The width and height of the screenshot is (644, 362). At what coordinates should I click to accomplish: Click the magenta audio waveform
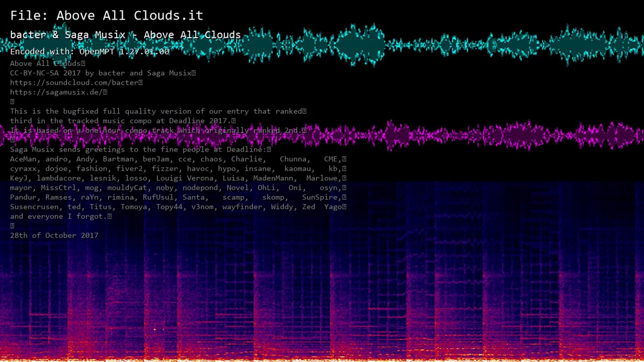coord(322,135)
